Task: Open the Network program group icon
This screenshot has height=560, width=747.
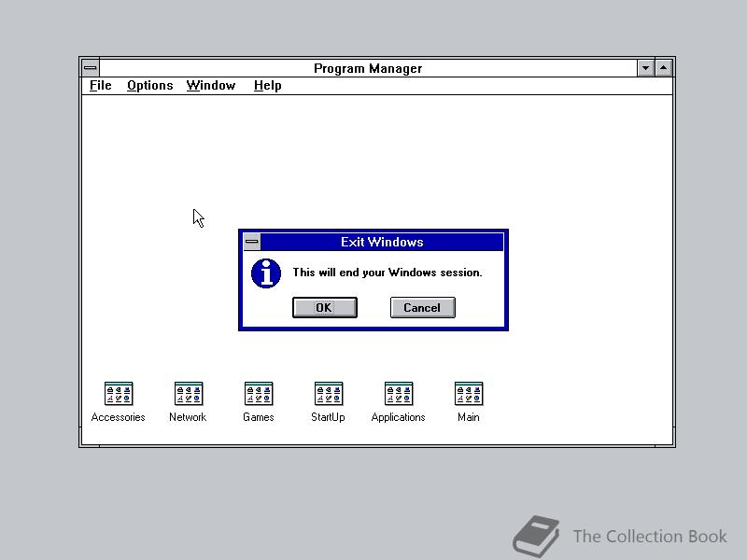Action: (188, 393)
